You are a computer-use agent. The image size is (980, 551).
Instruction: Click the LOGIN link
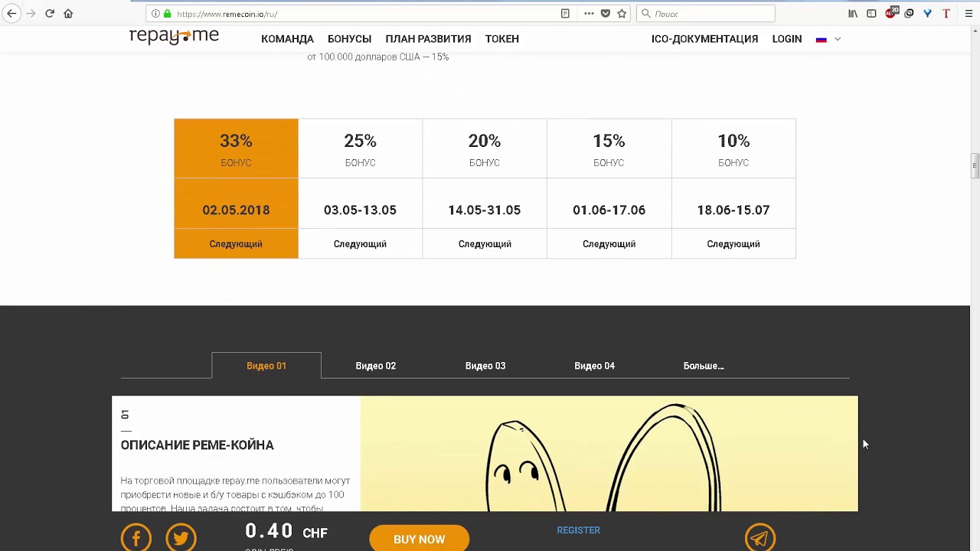[787, 39]
